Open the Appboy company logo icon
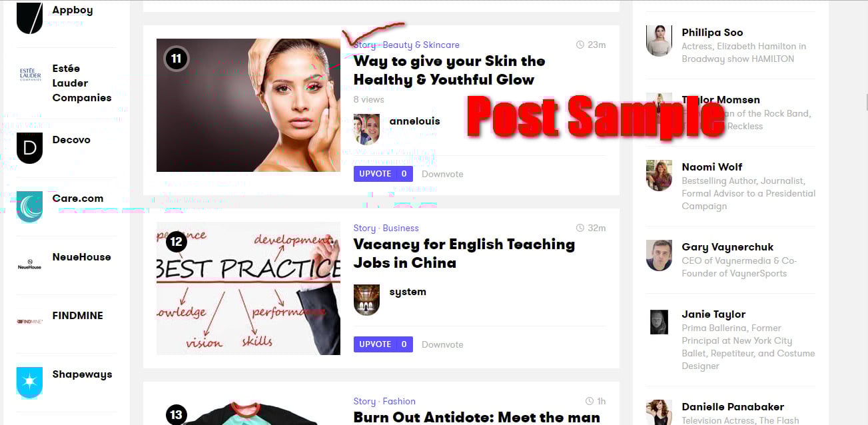 click(x=29, y=17)
